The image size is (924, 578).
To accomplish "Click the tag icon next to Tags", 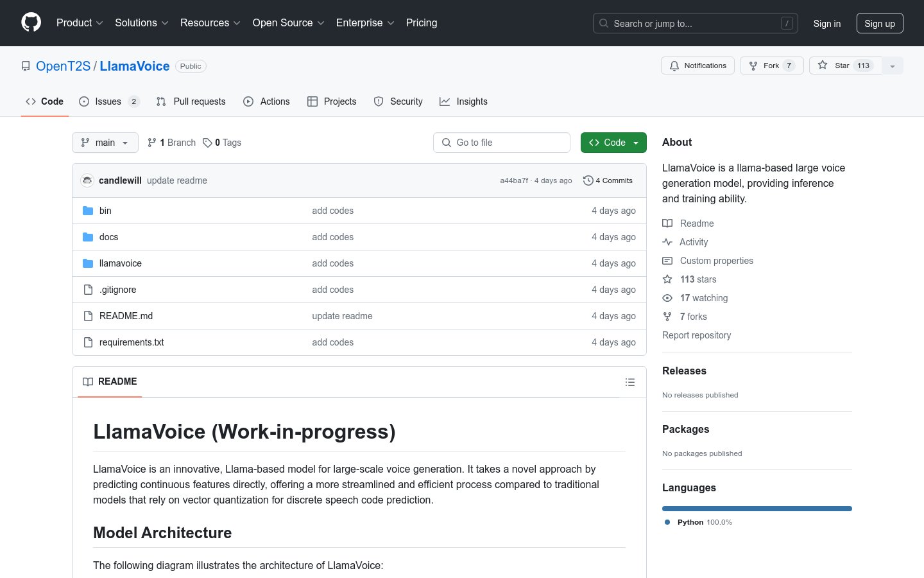I will coord(207,143).
